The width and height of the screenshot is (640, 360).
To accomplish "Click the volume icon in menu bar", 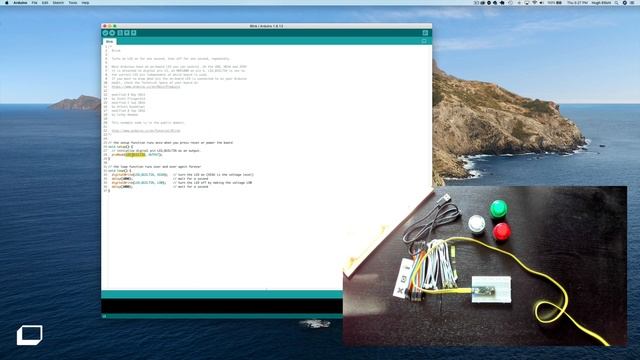I will click(541, 2).
